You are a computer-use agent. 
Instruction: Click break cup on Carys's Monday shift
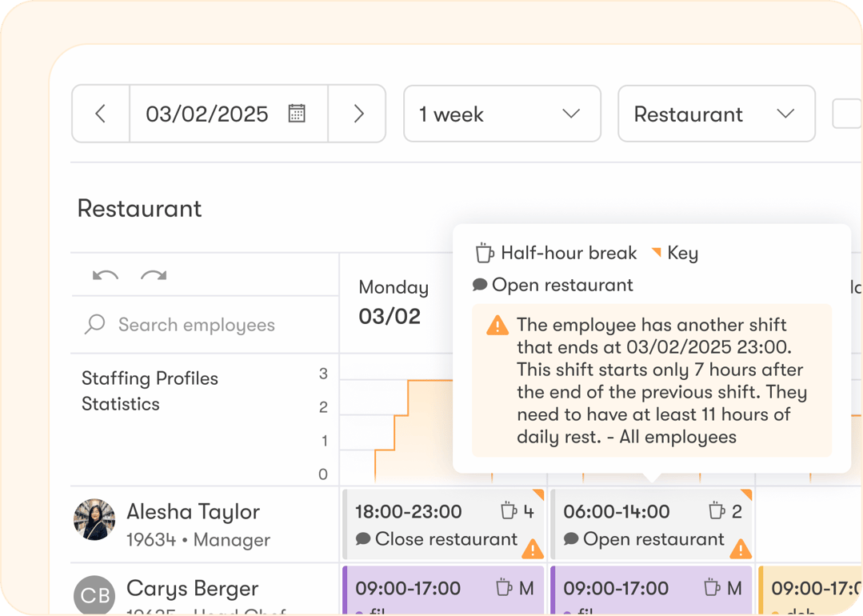[x=503, y=587]
